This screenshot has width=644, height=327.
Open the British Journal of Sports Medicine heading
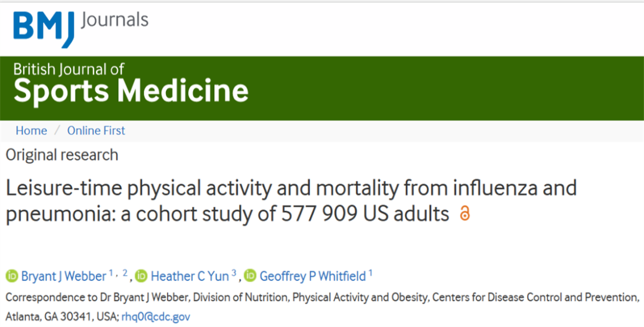[x=131, y=82]
